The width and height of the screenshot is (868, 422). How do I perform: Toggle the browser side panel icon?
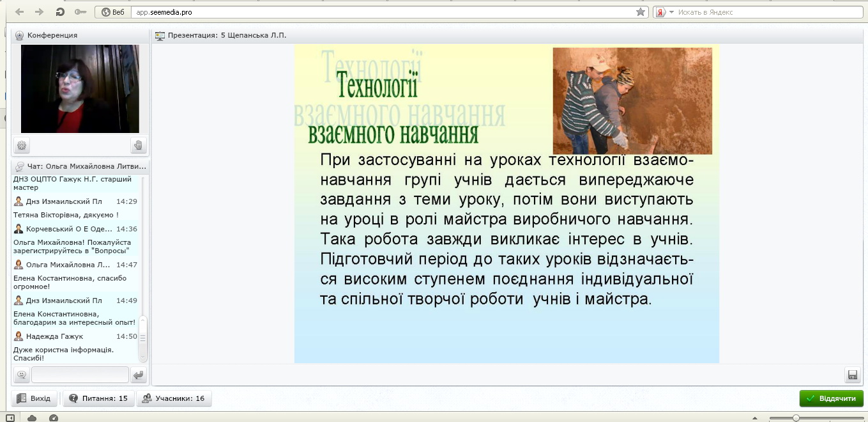[10, 418]
